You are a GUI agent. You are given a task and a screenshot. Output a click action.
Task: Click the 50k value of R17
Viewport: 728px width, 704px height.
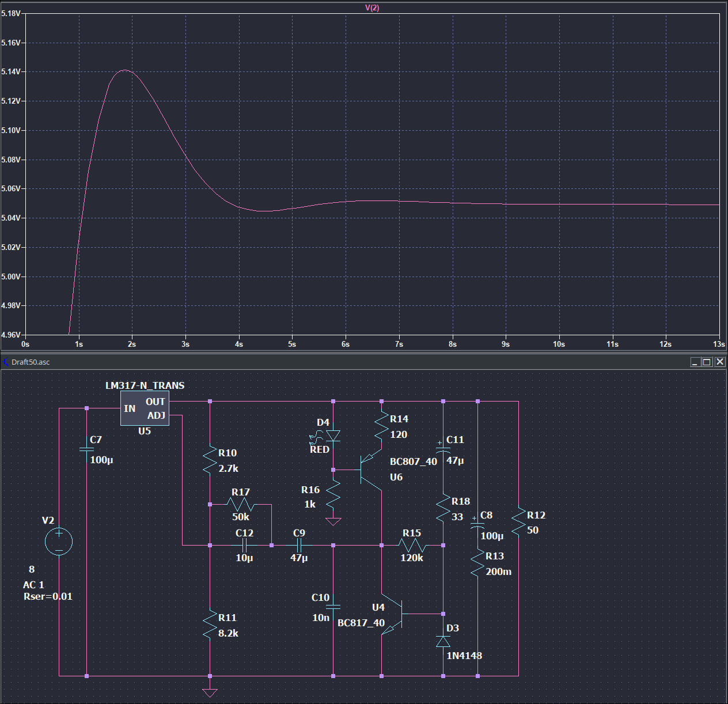[x=241, y=517]
